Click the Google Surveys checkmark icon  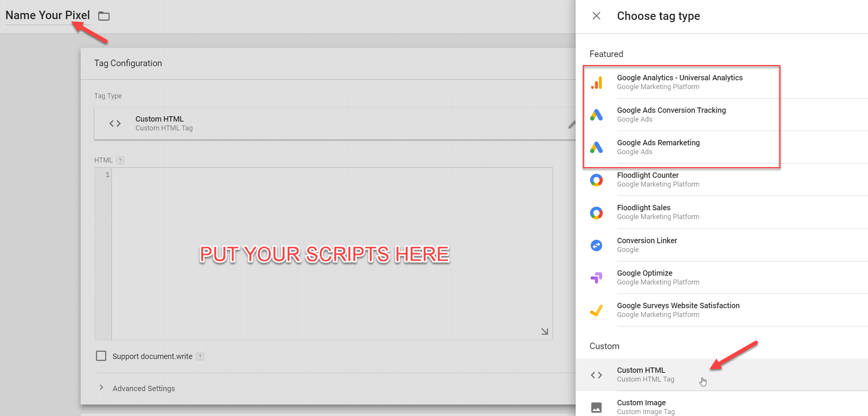(597, 310)
